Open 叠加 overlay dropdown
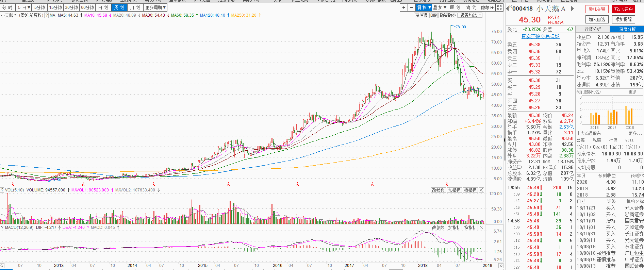 pyautogui.click(x=440, y=7)
